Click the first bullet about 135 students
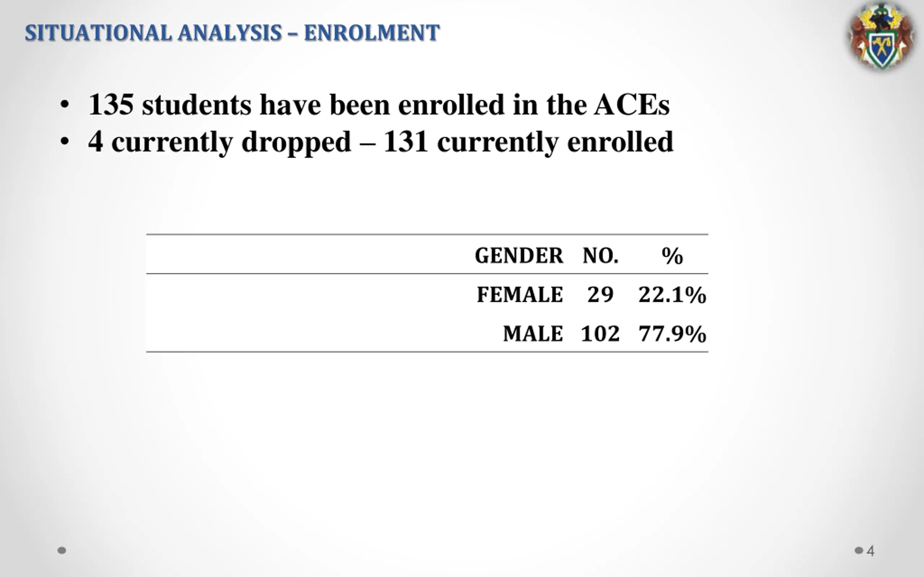The height and width of the screenshot is (577, 924). (379, 104)
